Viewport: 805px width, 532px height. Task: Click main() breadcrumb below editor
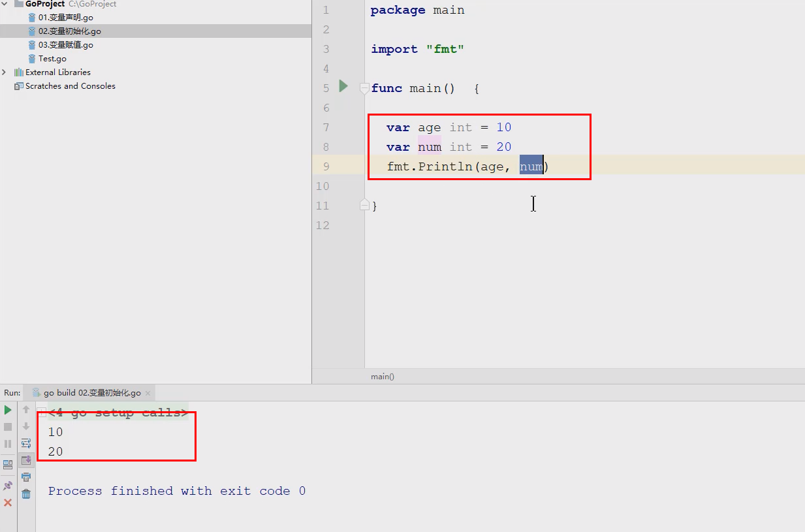[x=383, y=377]
